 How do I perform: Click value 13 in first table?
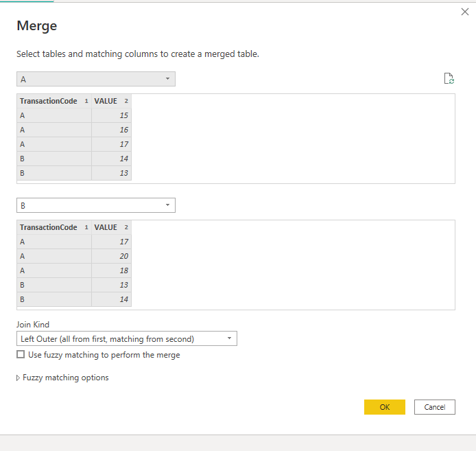[x=111, y=173]
